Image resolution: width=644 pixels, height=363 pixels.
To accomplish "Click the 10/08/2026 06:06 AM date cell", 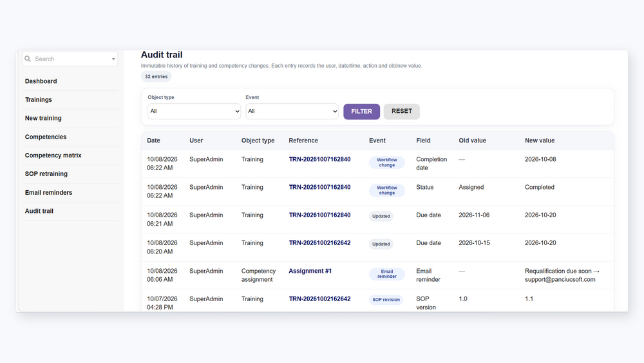I will (x=162, y=275).
